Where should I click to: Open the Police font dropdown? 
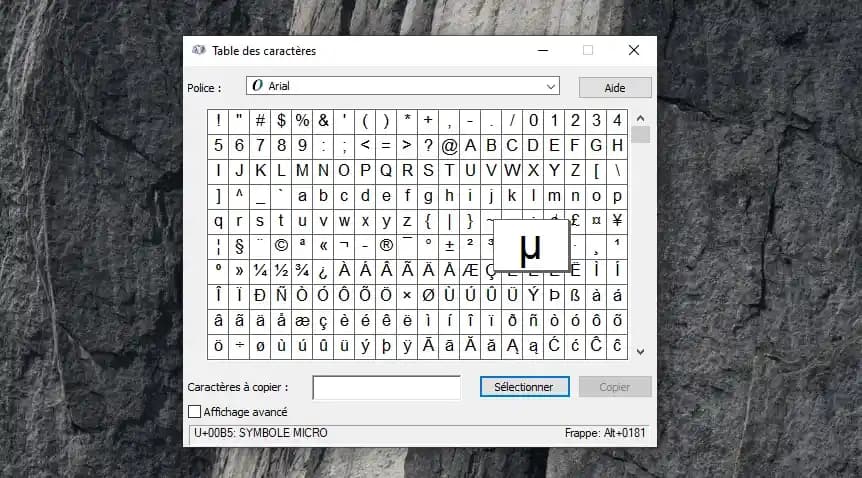[550, 87]
